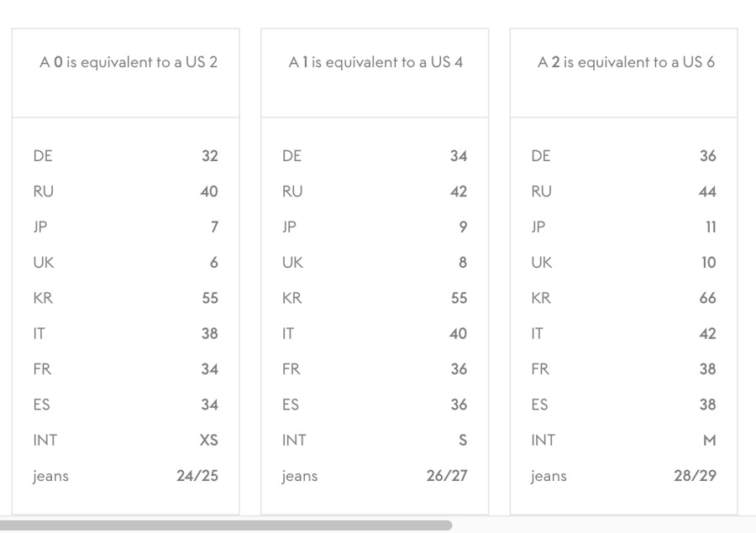The width and height of the screenshot is (756, 533).
Task: Click the UK size value 10
Action: (709, 263)
